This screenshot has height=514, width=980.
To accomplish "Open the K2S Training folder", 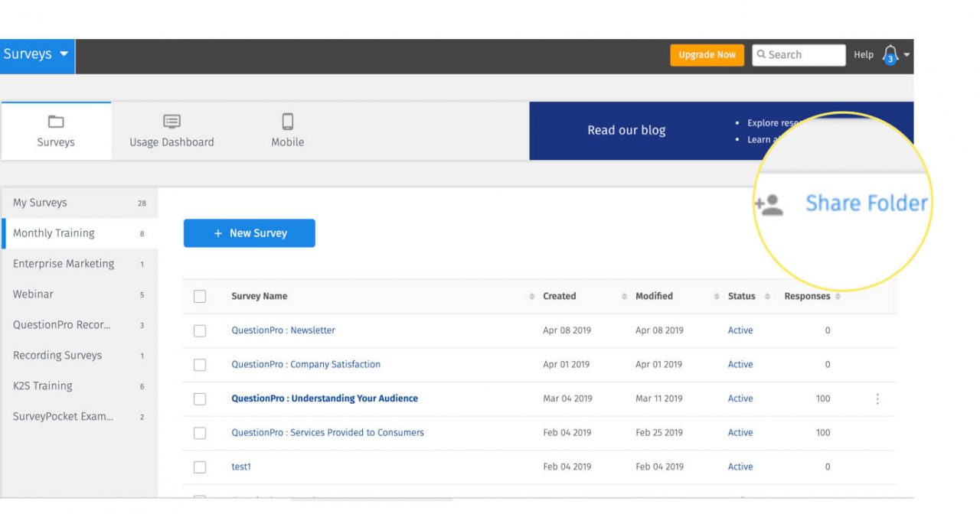I will [x=41, y=385].
